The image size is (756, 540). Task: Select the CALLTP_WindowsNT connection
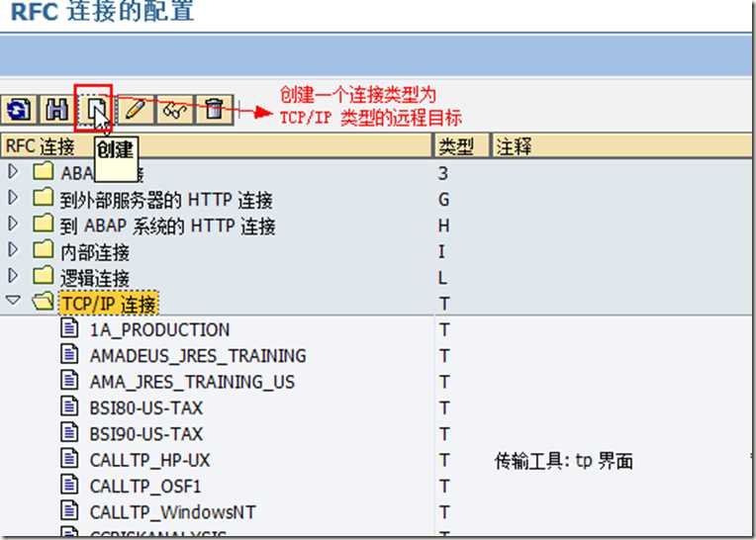click(x=172, y=512)
